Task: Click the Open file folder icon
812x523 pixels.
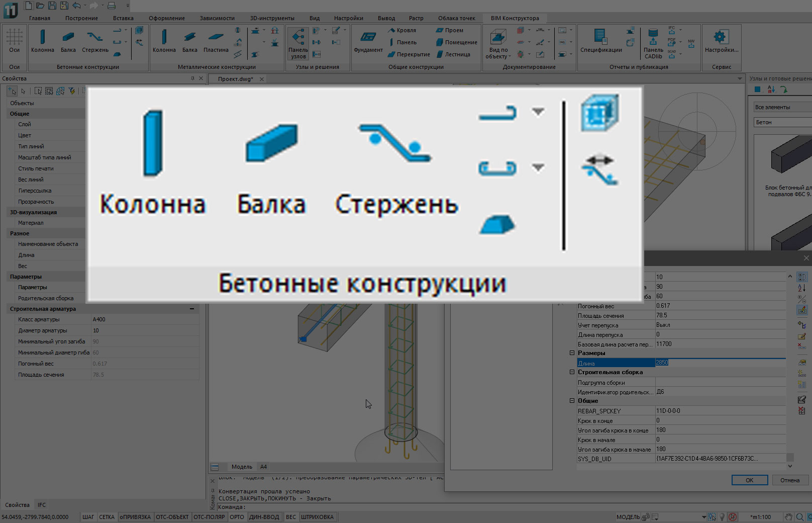Action: coord(40,6)
